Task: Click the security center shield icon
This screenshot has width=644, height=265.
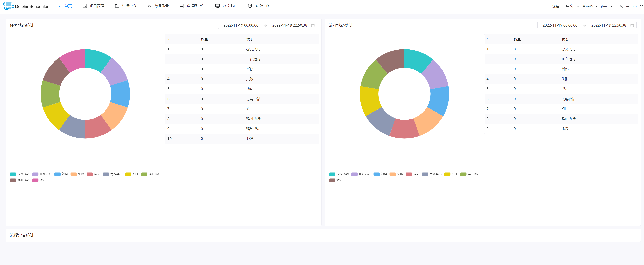Action: pyautogui.click(x=250, y=6)
